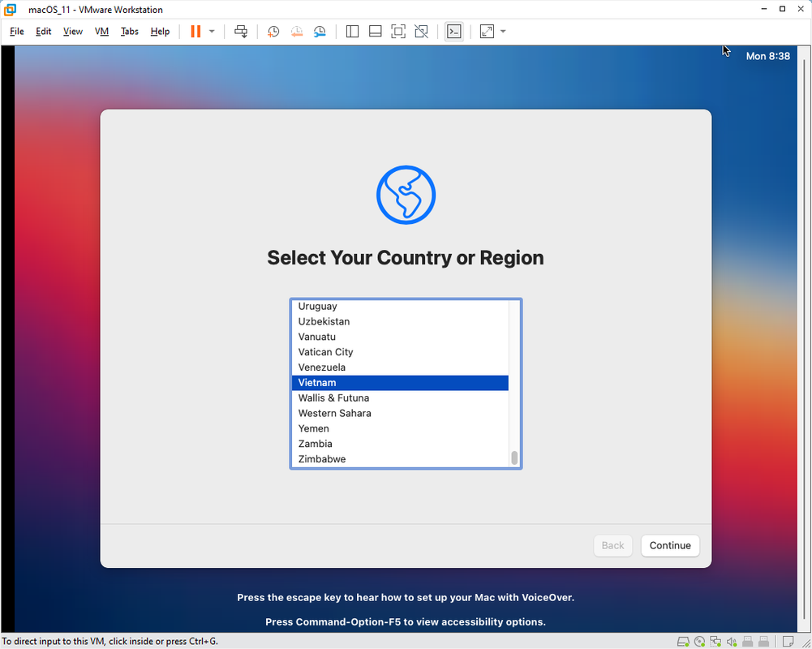The height and width of the screenshot is (649, 812).
Task: Open the VM menu
Action: click(x=101, y=32)
